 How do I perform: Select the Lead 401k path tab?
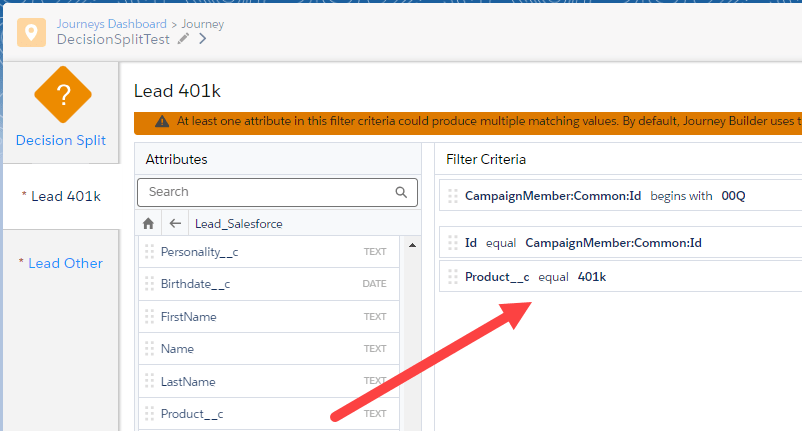(61, 196)
